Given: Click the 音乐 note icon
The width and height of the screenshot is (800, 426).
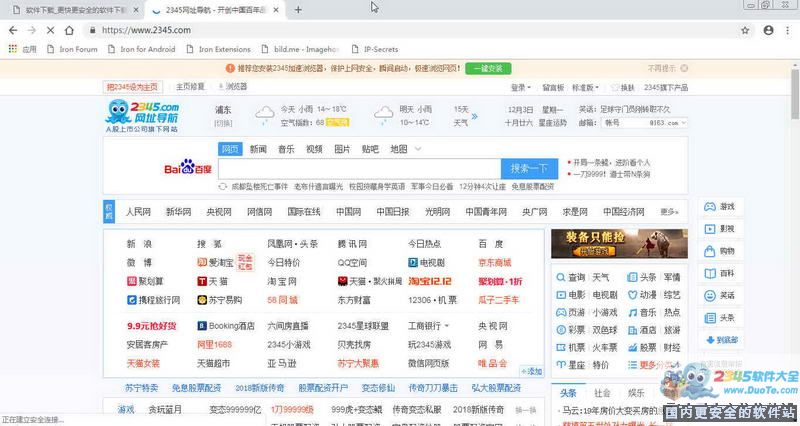Looking at the screenshot, I should click(x=633, y=312).
